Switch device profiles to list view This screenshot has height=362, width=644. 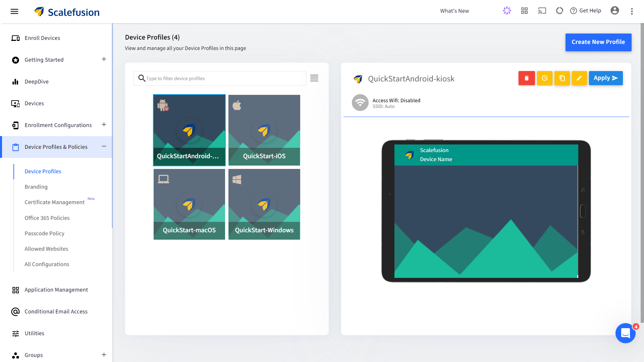pos(314,78)
